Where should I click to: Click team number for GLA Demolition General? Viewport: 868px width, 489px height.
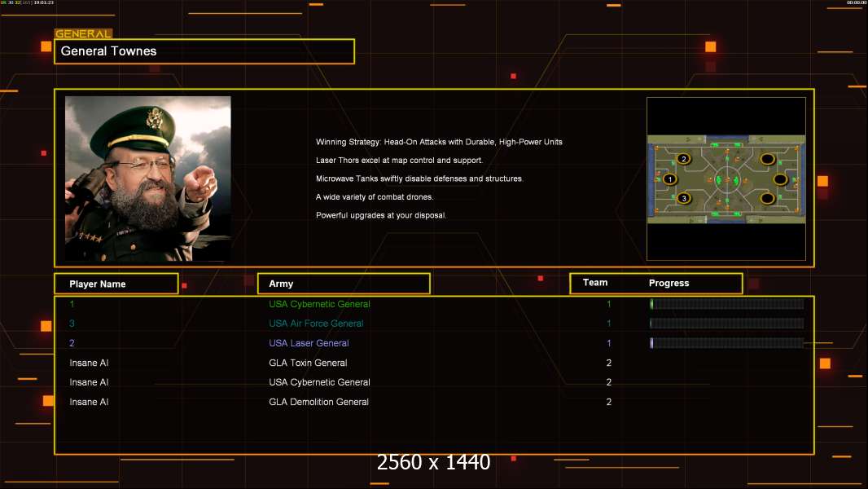pos(609,402)
